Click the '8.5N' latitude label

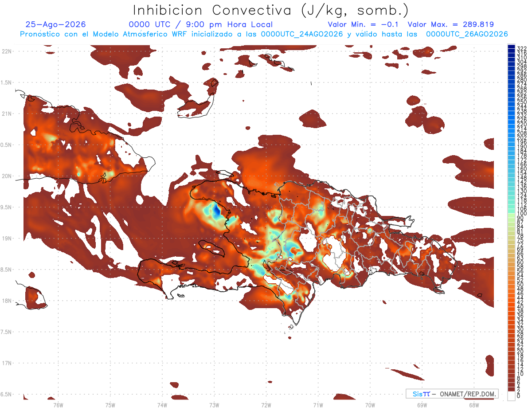click(x=6, y=270)
